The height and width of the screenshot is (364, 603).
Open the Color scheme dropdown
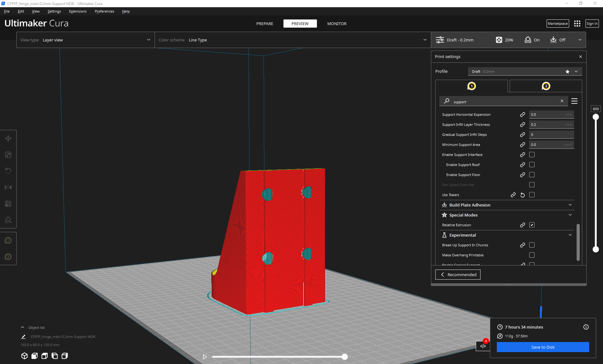click(293, 40)
